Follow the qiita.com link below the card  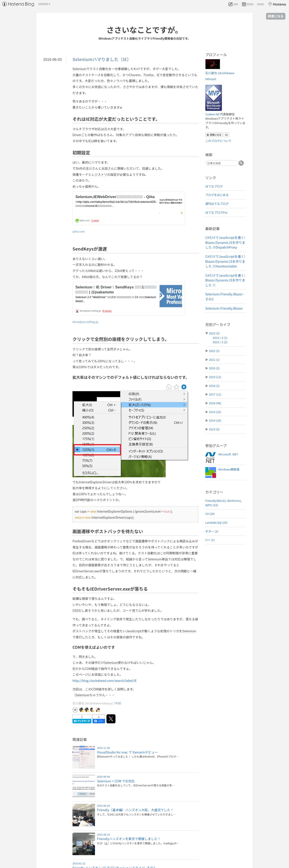click(x=78, y=231)
